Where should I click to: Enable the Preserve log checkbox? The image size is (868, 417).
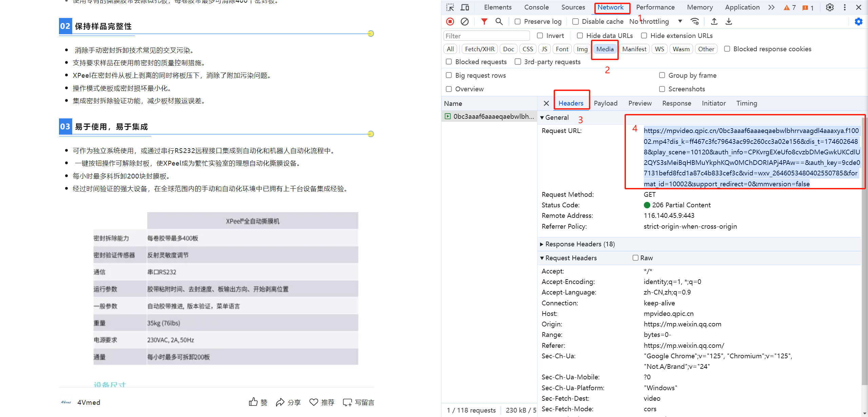pos(517,22)
